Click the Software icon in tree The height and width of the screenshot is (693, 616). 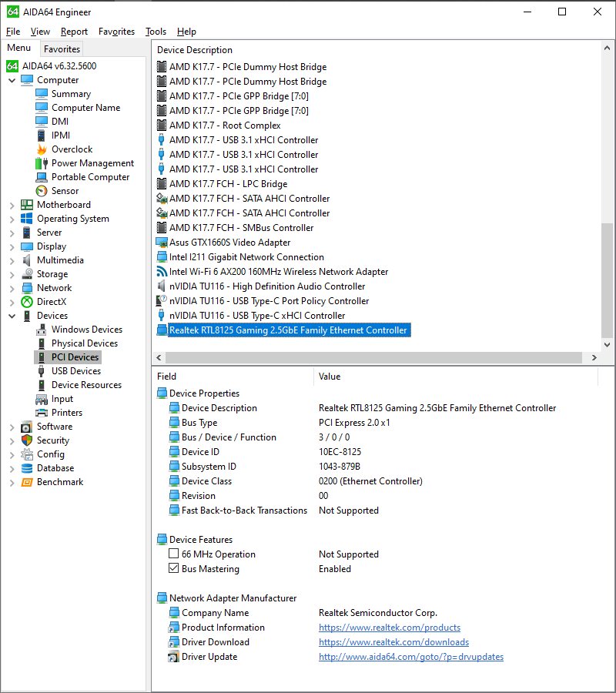[x=27, y=427]
